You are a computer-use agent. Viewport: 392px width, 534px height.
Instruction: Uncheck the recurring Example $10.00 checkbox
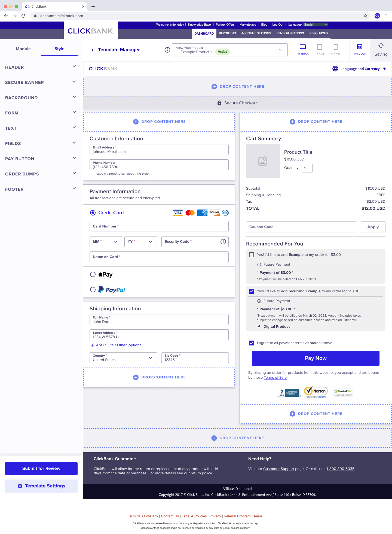(x=252, y=291)
